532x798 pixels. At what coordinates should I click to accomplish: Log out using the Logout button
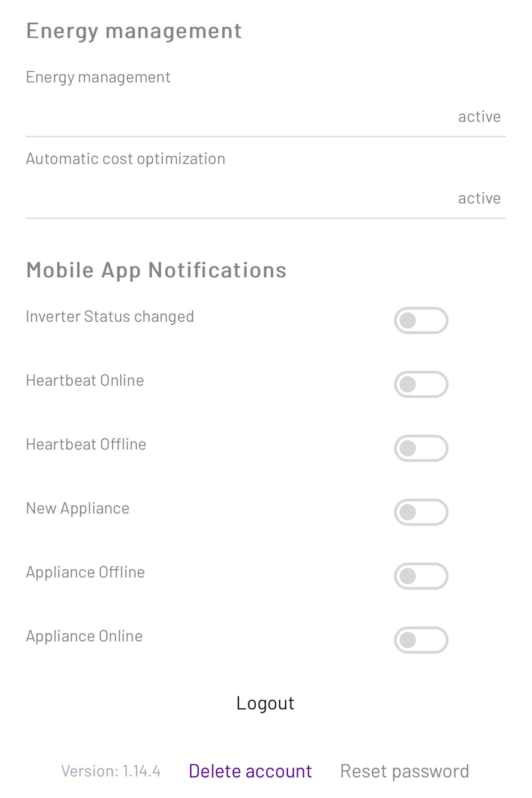265,703
